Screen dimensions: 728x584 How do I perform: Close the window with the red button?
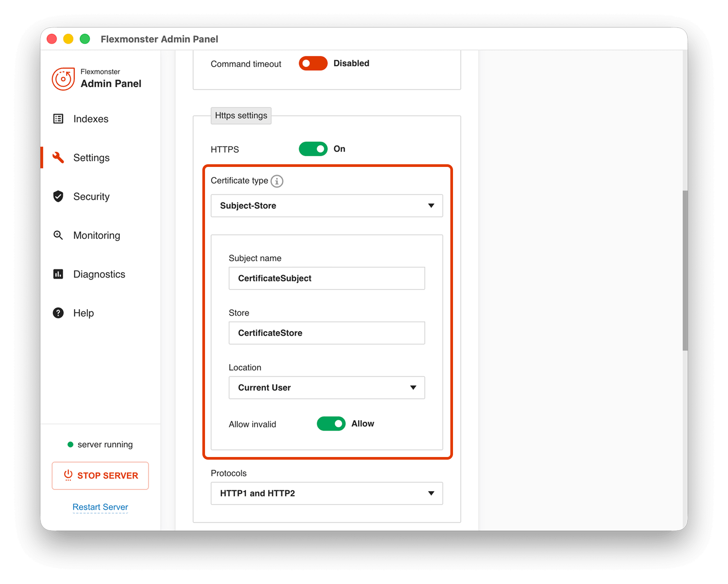[52, 39]
